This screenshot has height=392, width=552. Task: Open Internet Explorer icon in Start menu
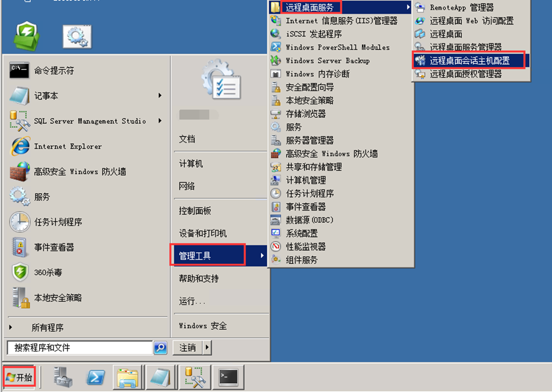pyautogui.click(x=20, y=146)
